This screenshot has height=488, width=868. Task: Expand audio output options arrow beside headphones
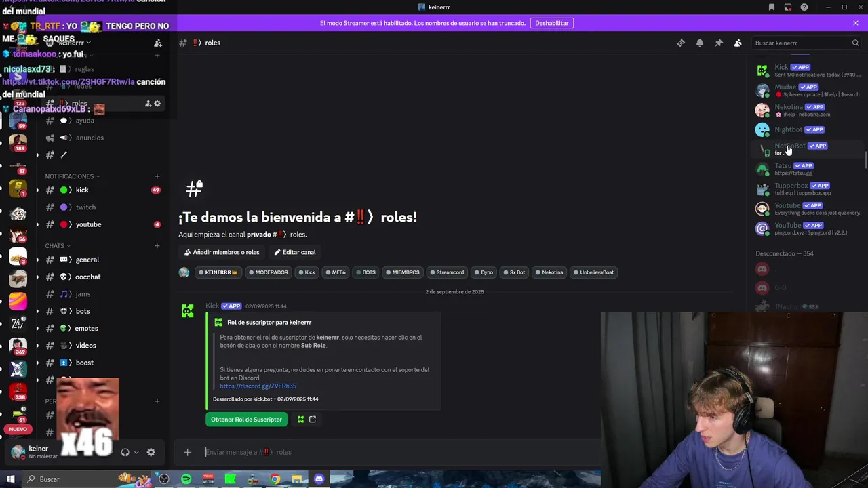coord(136,452)
